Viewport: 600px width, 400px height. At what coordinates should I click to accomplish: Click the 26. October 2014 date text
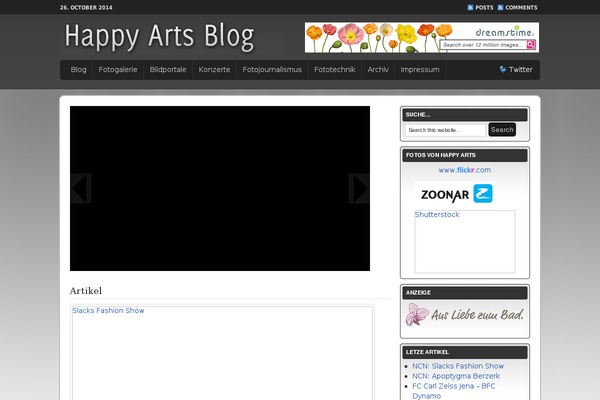point(86,7)
